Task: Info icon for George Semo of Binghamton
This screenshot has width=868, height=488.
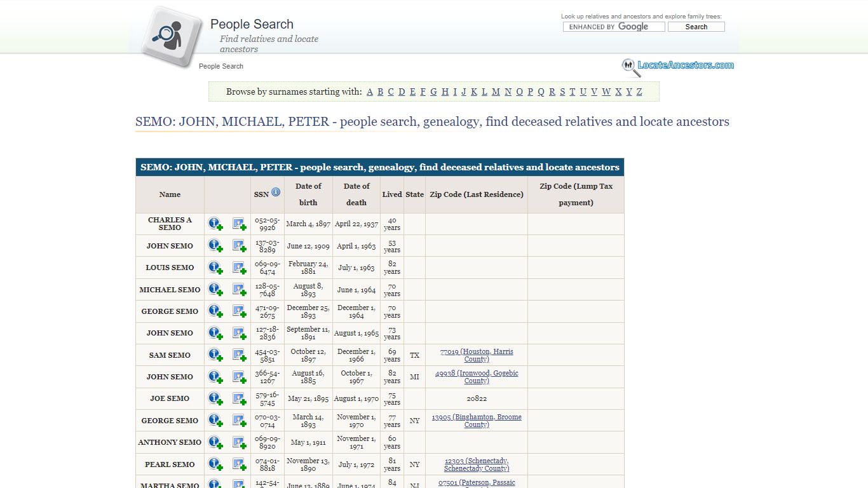Action: point(215,421)
